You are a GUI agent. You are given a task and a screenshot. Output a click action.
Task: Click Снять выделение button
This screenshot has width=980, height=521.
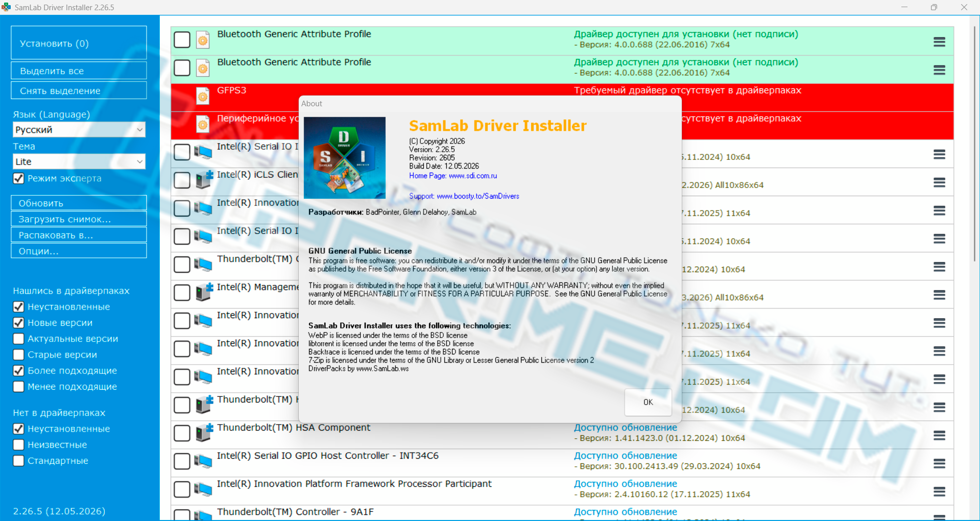coord(79,90)
